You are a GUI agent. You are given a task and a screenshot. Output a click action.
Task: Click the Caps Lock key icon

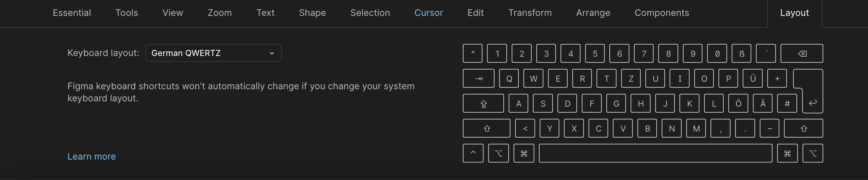484,104
